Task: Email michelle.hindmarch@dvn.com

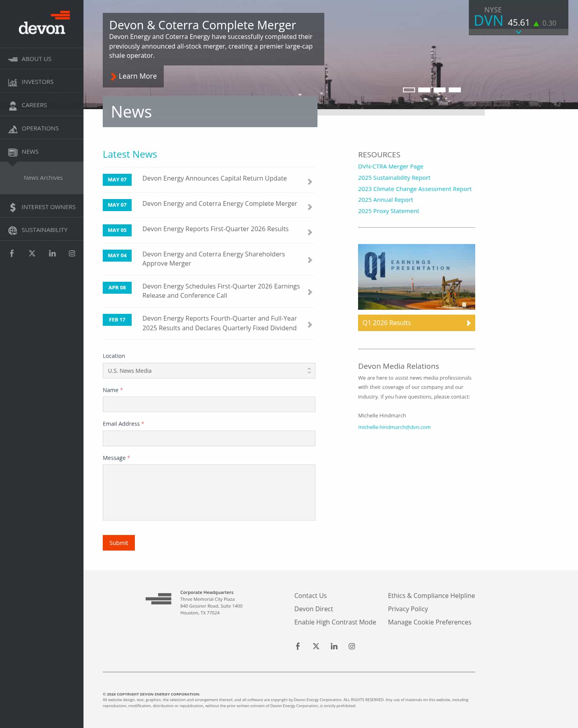Action: 394,427
